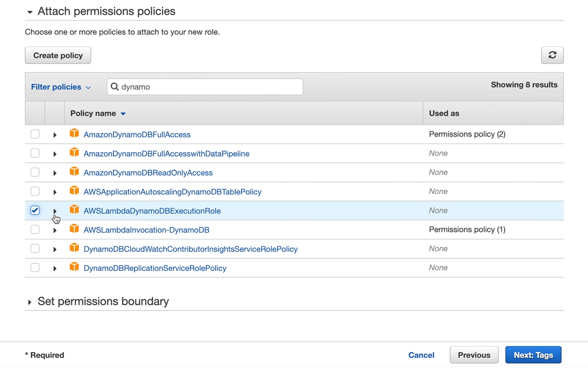This screenshot has width=588, height=368.
Task: Click the AmazonDynamoDBFullAccess policy type icon
Action: pos(74,134)
